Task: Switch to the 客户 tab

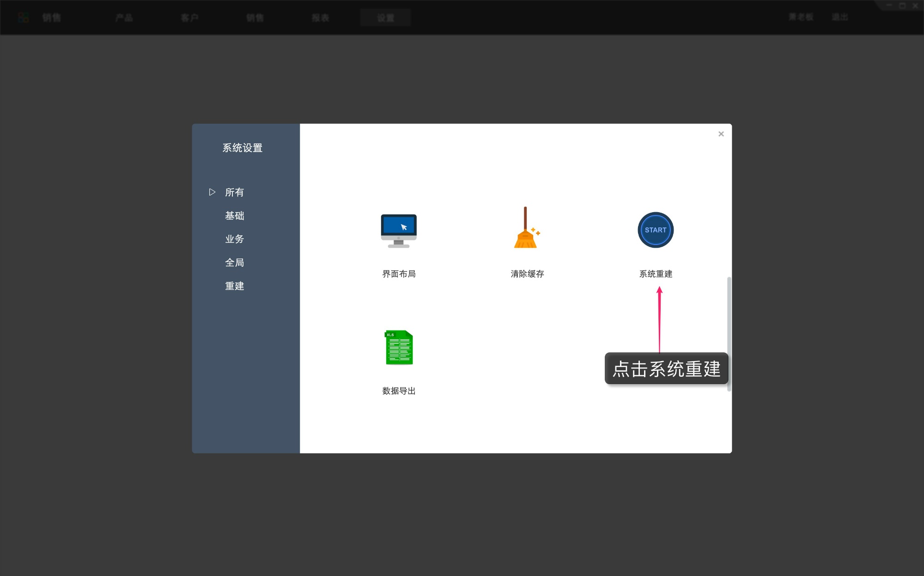Action: 190,18
